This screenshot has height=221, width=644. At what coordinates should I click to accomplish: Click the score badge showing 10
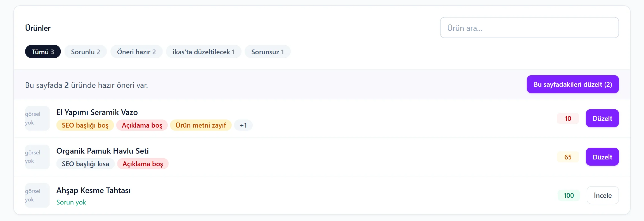pyautogui.click(x=568, y=118)
